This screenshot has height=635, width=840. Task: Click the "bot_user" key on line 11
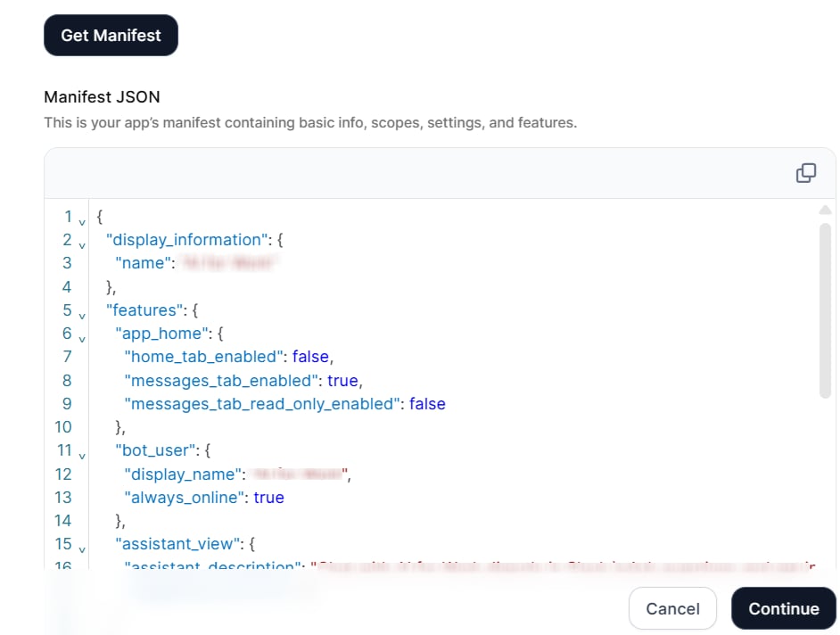pyautogui.click(x=155, y=450)
